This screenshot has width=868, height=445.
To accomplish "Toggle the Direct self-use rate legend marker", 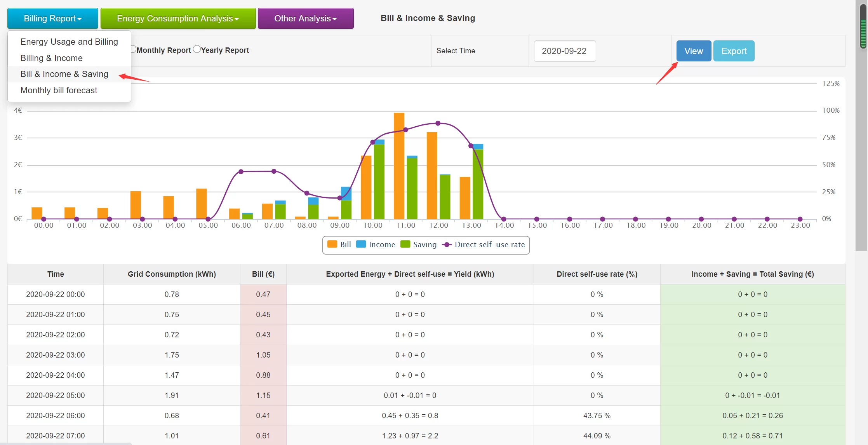I will click(447, 244).
